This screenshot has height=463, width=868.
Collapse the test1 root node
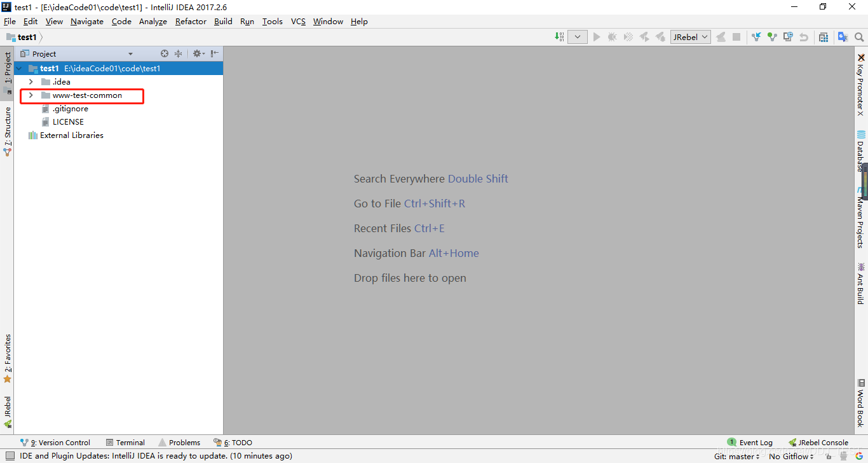[19, 68]
